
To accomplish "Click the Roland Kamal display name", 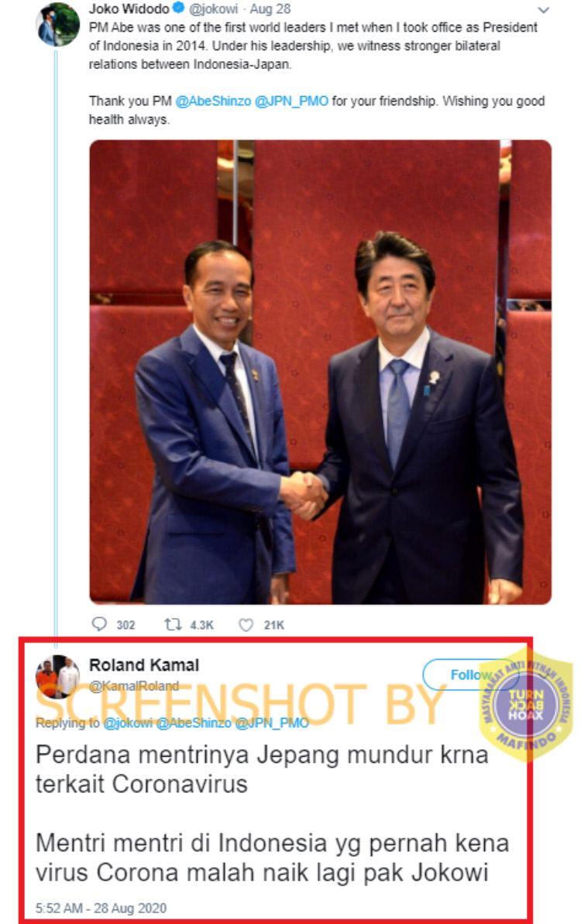I will 144,665.
